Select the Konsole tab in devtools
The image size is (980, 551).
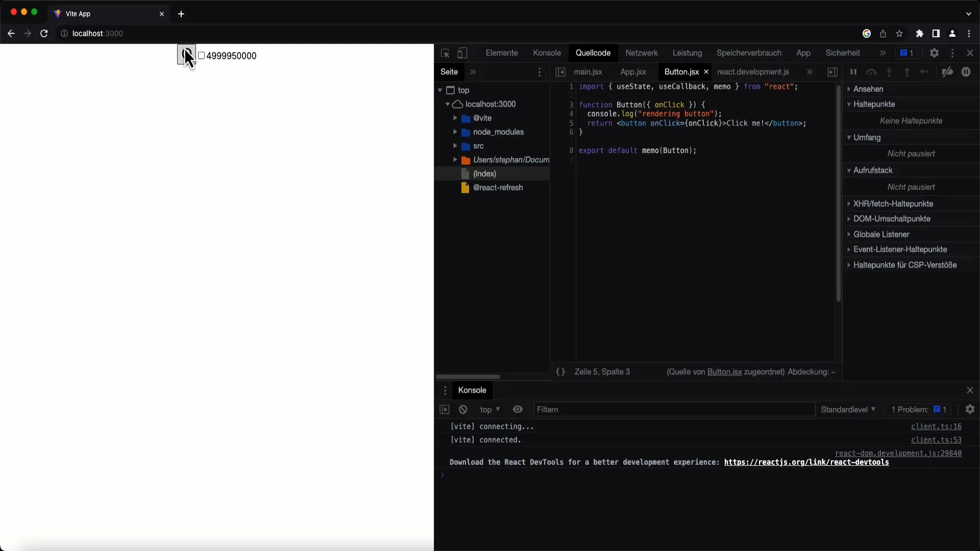547,53
